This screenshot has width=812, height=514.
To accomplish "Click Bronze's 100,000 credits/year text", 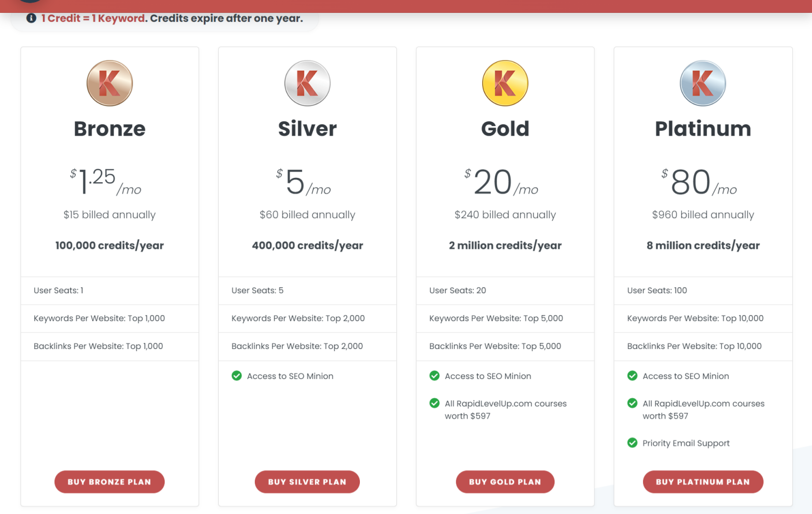I will coord(109,245).
